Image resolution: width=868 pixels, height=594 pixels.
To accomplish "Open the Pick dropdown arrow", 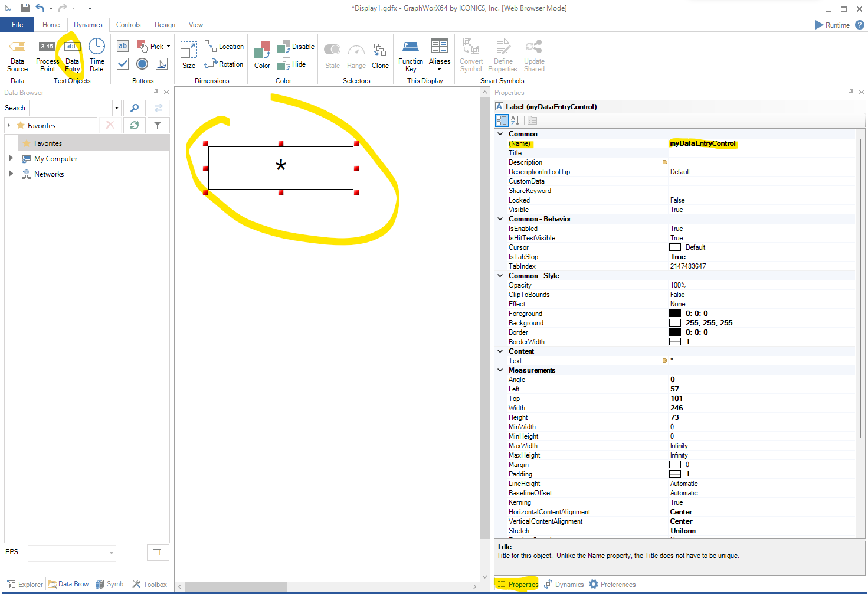I will click(168, 46).
